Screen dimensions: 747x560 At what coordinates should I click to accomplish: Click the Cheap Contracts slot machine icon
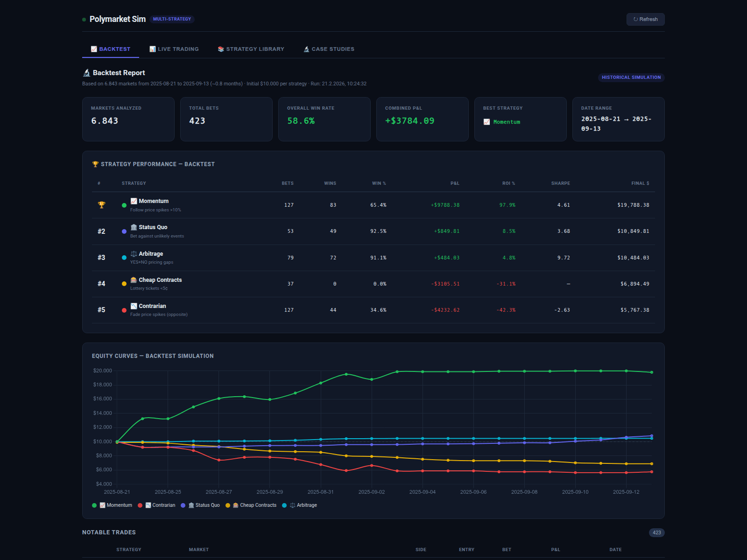click(x=134, y=280)
